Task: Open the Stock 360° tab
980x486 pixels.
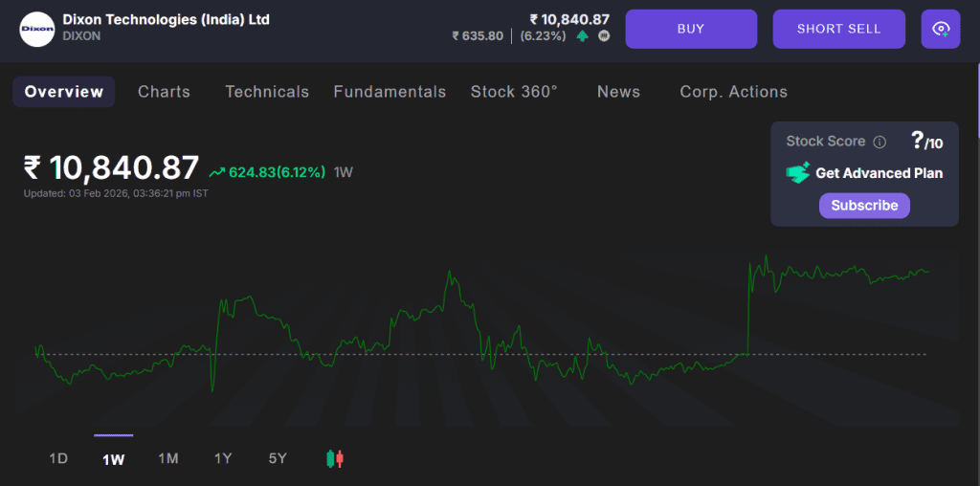Action: [x=514, y=92]
